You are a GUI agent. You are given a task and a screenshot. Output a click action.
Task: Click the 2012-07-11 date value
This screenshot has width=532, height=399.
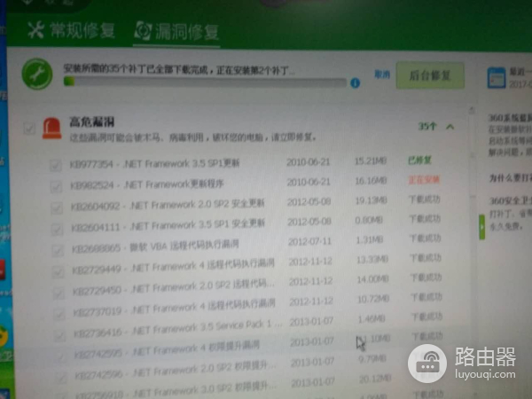(x=309, y=241)
